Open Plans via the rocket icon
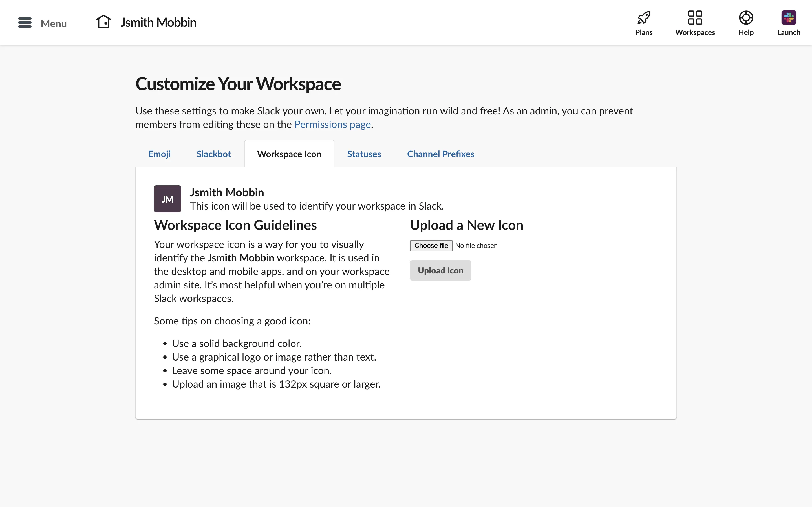 [x=644, y=17]
